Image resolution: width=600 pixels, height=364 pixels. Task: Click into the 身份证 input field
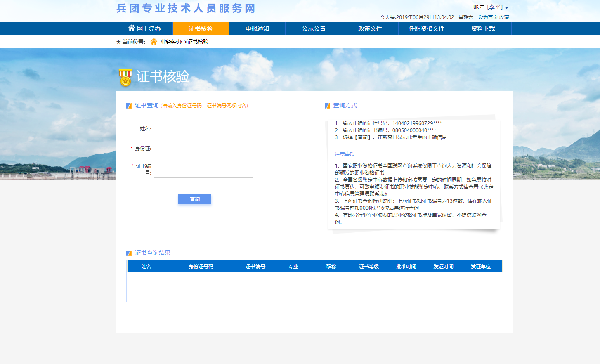[x=203, y=149]
